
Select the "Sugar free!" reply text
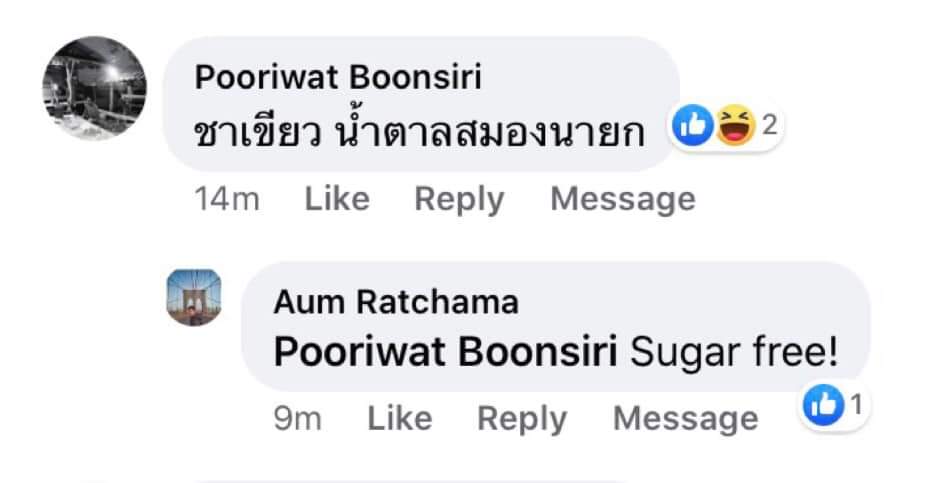(734, 353)
